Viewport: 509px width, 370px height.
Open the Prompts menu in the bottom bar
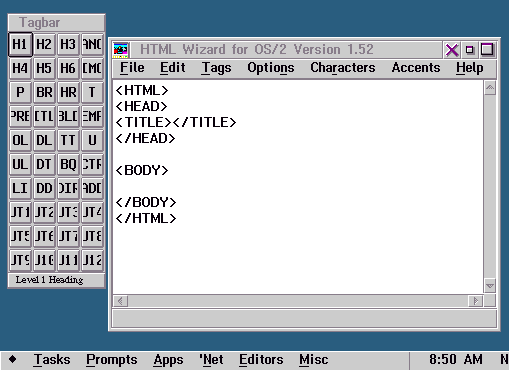pyautogui.click(x=112, y=360)
